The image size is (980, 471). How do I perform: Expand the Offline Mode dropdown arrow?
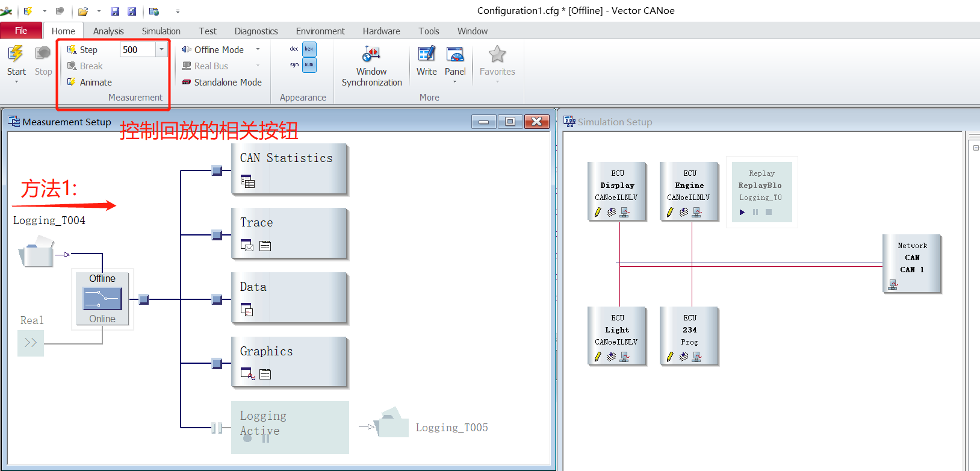pyautogui.click(x=258, y=49)
